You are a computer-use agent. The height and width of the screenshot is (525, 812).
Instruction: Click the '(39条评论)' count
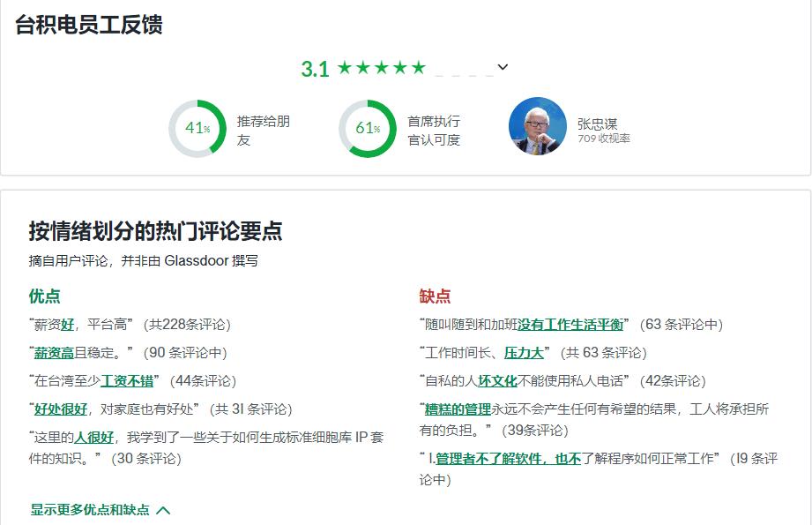click(x=535, y=431)
